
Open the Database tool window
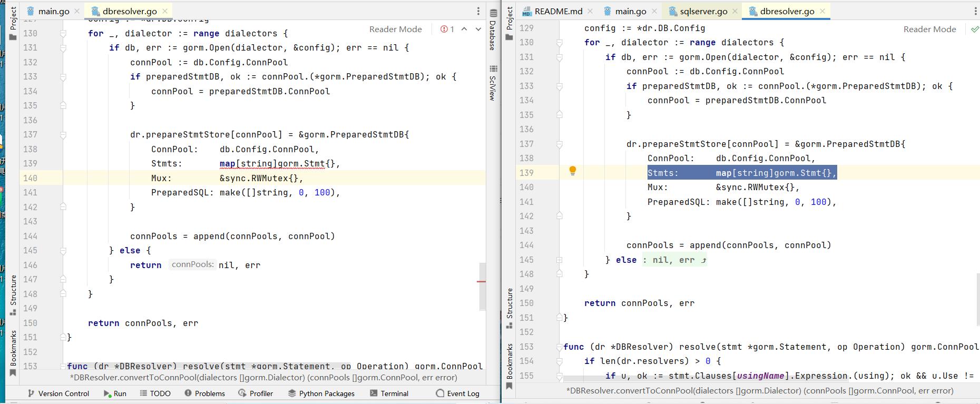[493, 31]
